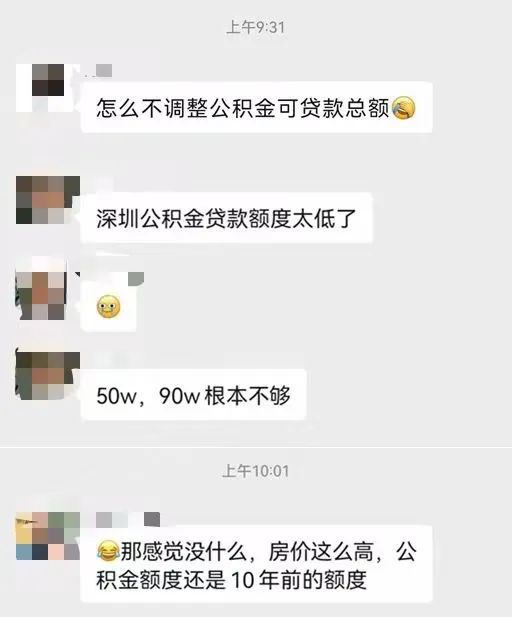This screenshot has width=512, height=617.
Task: Select message 怎么不调整公积金可贷款总额
Action: pyautogui.click(x=257, y=107)
